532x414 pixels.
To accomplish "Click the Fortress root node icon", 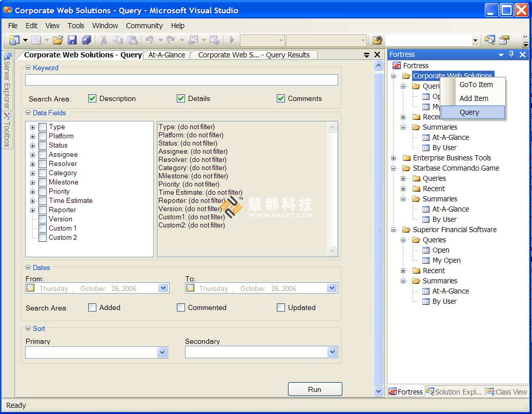I will pyautogui.click(x=396, y=66).
